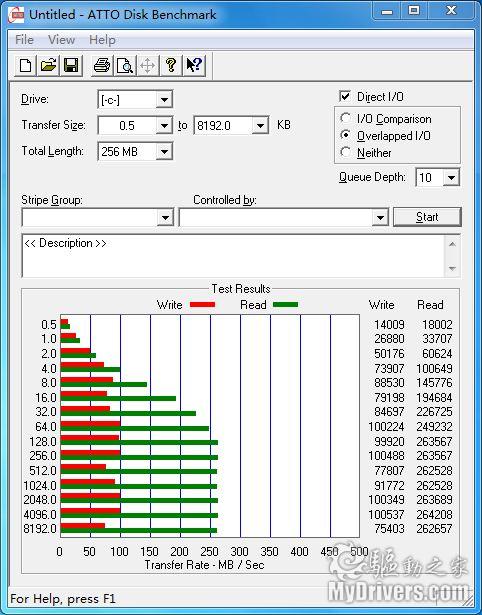The height and width of the screenshot is (615, 482).
Task: Click the New document toolbar icon
Action: (x=25, y=65)
